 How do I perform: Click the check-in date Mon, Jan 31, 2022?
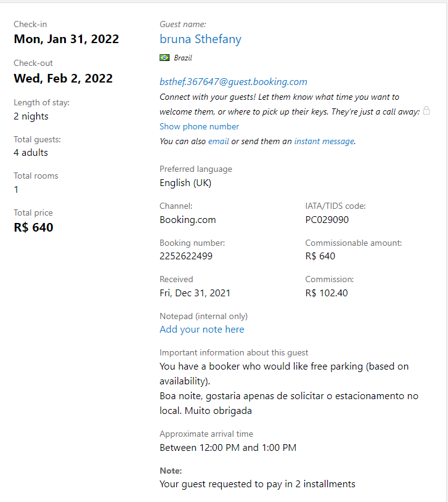(66, 39)
